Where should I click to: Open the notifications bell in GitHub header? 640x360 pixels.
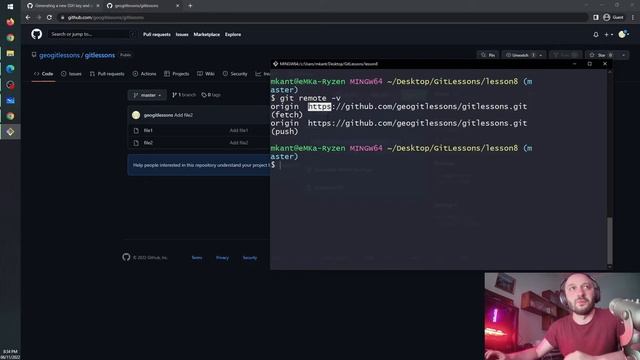click(x=596, y=35)
